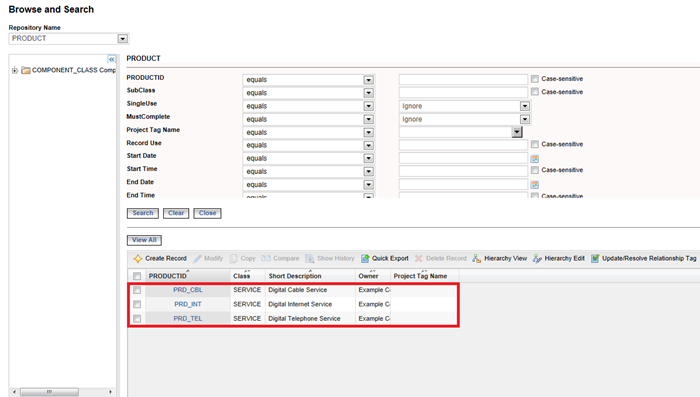Screen dimensions: 700x397
Task: Open the Project Tag Name operator dropdown
Action: (368, 133)
